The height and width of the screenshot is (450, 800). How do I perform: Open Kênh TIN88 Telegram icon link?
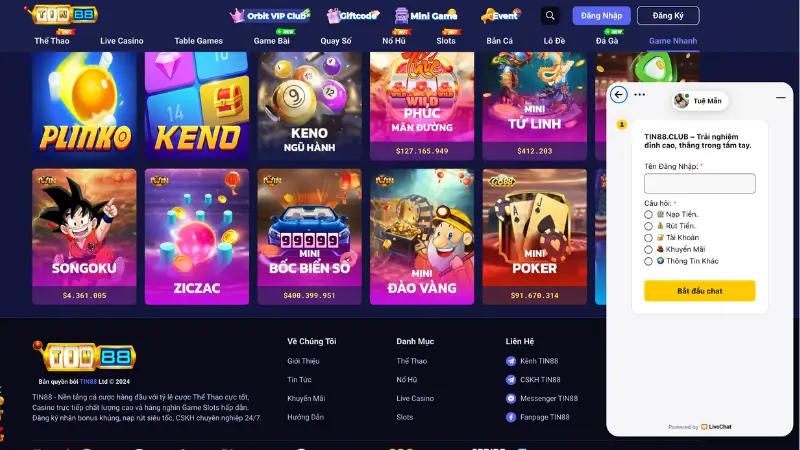(511, 361)
